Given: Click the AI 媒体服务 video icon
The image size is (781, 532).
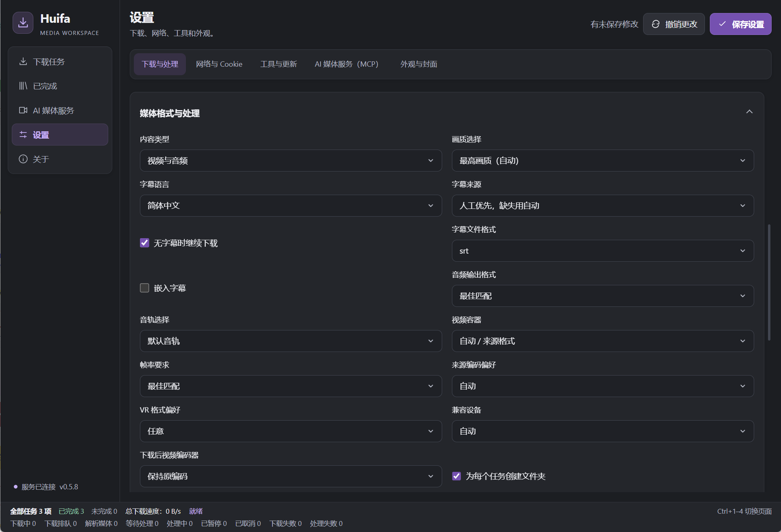Looking at the screenshot, I should click(x=23, y=110).
